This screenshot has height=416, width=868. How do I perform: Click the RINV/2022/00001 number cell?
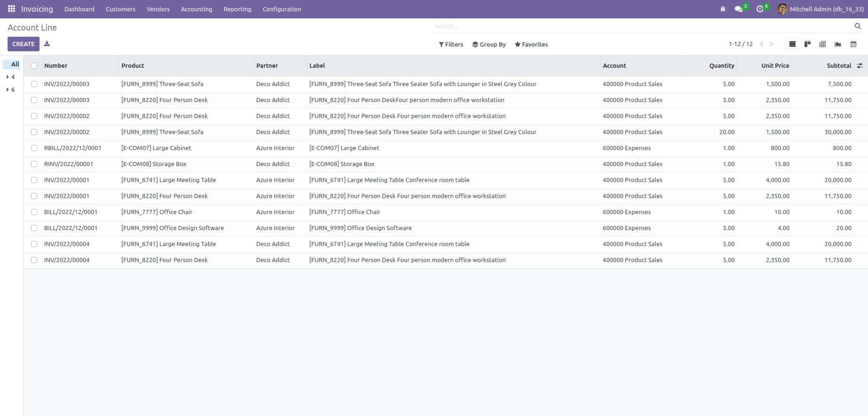tap(69, 164)
